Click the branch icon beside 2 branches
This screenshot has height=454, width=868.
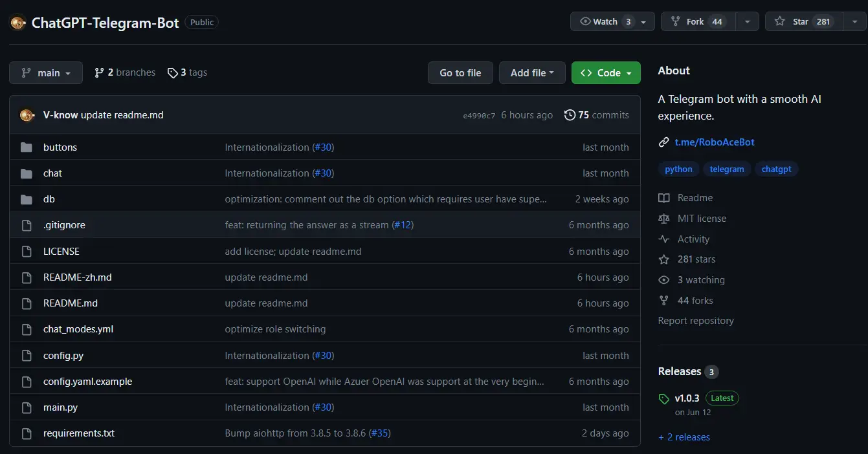tap(99, 73)
